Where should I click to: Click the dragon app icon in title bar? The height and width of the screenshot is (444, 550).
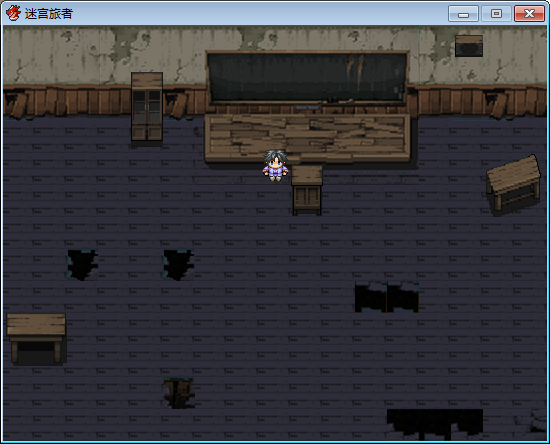[x=13, y=13]
